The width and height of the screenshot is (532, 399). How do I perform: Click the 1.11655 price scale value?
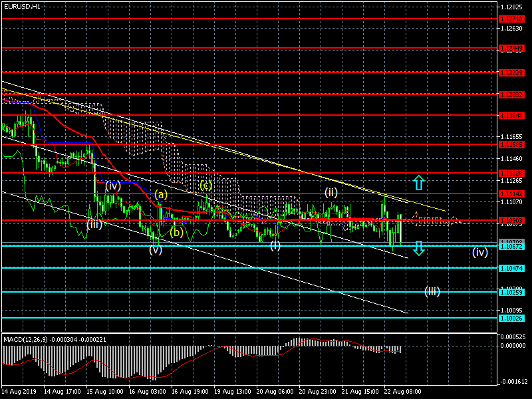tap(511, 137)
